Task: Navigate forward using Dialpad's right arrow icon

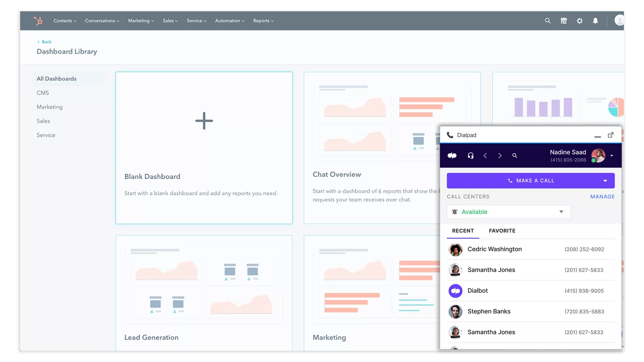Action: pos(500,156)
